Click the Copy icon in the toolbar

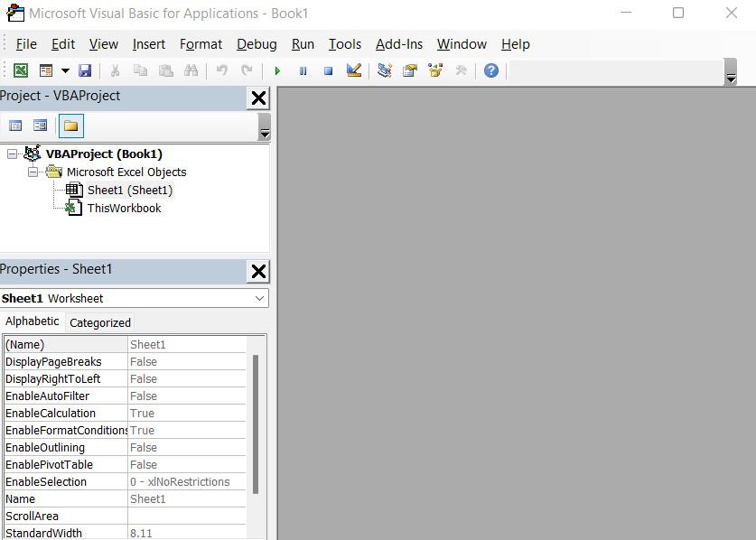coord(140,70)
